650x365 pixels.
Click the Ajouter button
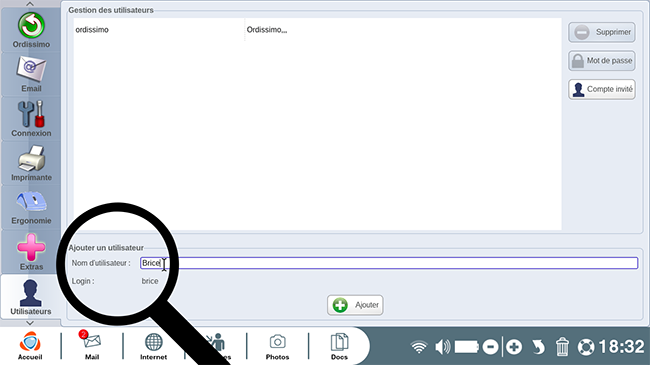pyautogui.click(x=355, y=305)
